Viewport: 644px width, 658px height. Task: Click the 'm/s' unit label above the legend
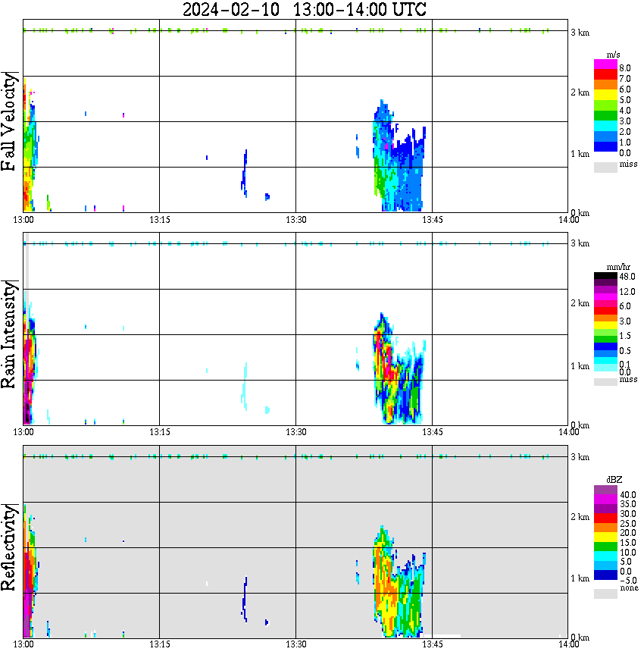(x=613, y=55)
